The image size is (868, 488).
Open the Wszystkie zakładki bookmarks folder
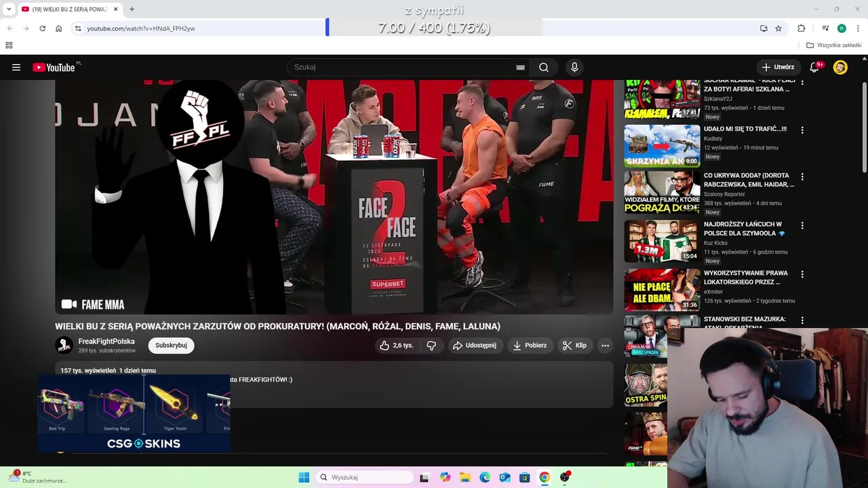(x=834, y=45)
